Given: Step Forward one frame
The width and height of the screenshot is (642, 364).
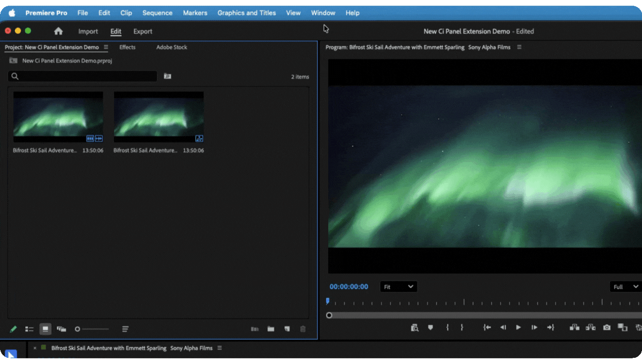Looking at the screenshot, I should click(534, 327).
